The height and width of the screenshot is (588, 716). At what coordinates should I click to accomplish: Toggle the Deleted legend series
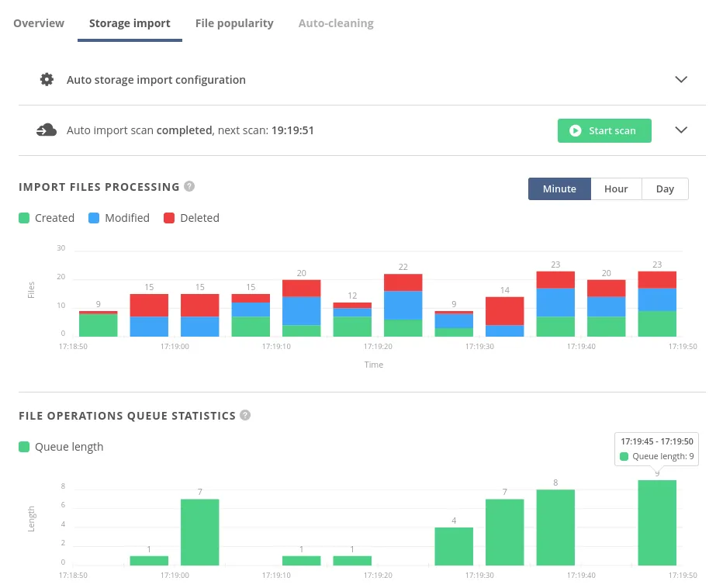click(192, 218)
